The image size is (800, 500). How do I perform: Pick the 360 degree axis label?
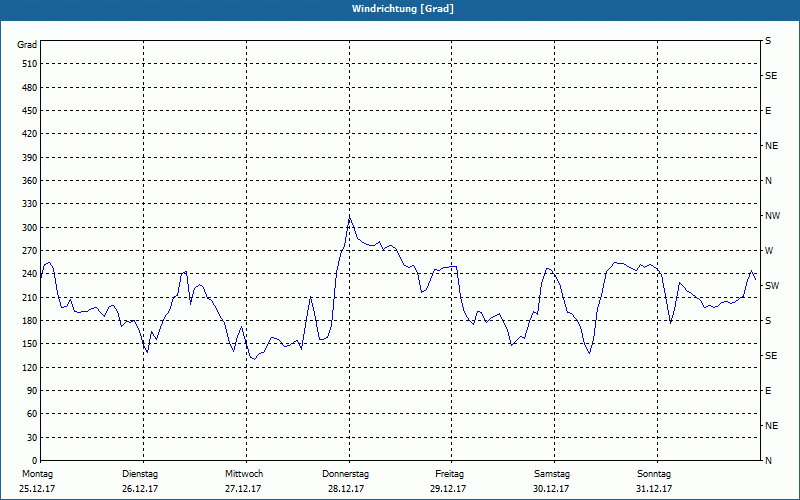(x=30, y=181)
